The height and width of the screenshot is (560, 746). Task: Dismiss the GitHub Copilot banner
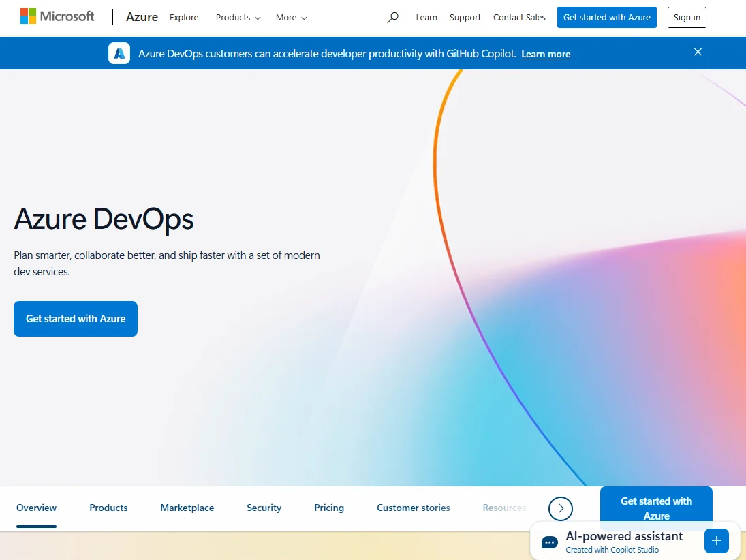pyautogui.click(x=698, y=52)
